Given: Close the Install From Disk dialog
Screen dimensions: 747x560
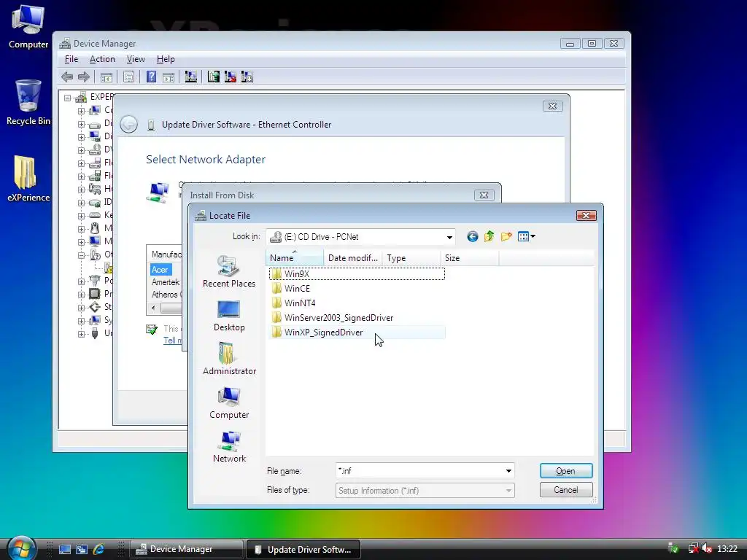Looking at the screenshot, I should click(x=484, y=195).
